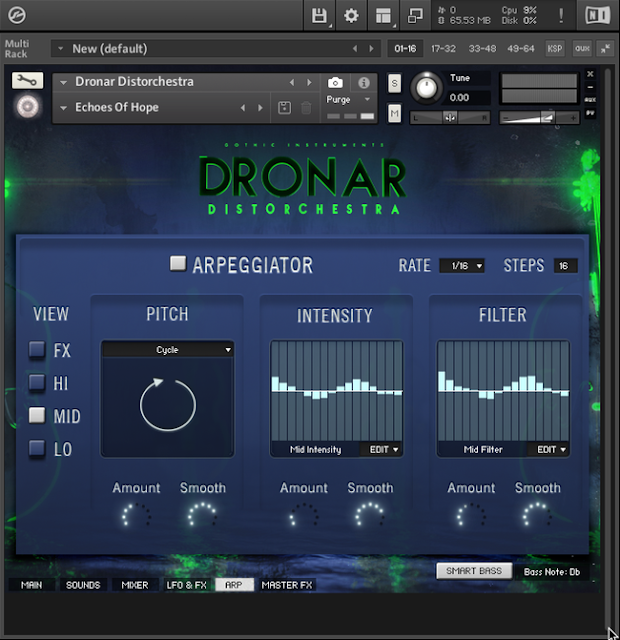Toggle the LO view checkbox
Image resolution: width=620 pixels, height=640 pixels.
37,448
